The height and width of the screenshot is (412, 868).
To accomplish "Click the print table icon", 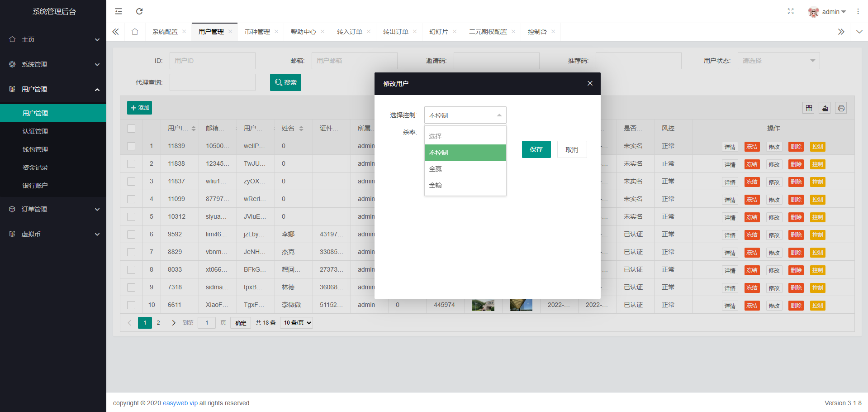I will (x=841, y=108).
